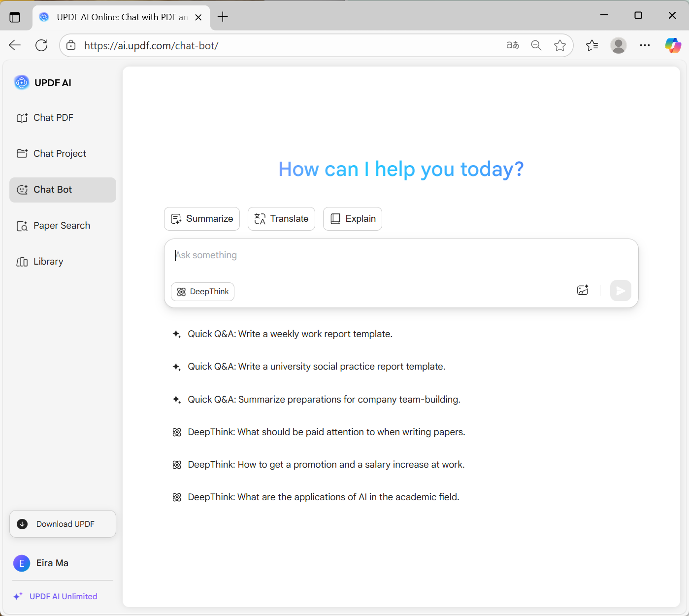
Task: Open the Eira Ma account profile
Action: (41, 563)
